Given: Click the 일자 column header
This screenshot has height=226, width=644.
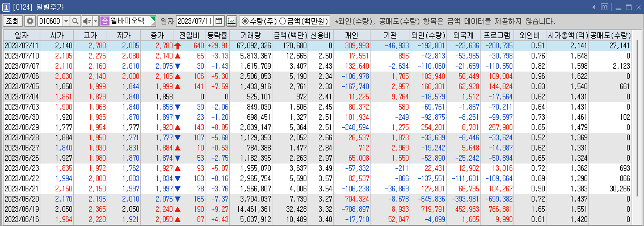Looking at the screenshot, I should 22,35.
